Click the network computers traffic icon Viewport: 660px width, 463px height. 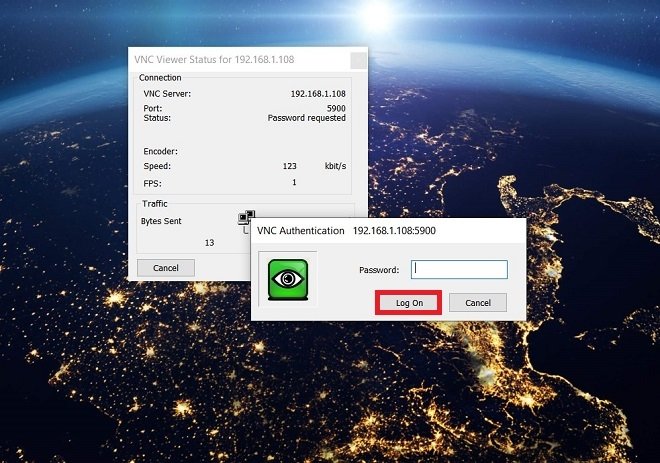247,217
